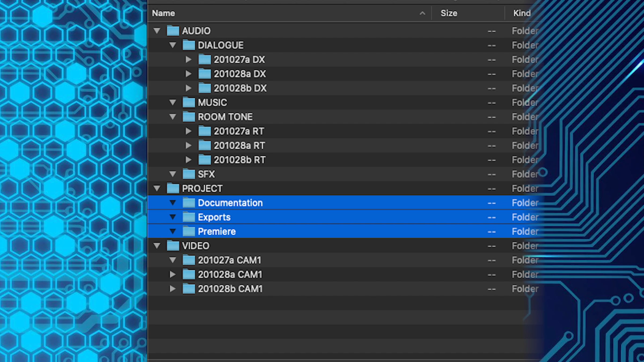Screen dimensions: 644x362
Task: Select the 201027a CAM1 folder name
Action: pyautogui.click(x=229, y=260)
